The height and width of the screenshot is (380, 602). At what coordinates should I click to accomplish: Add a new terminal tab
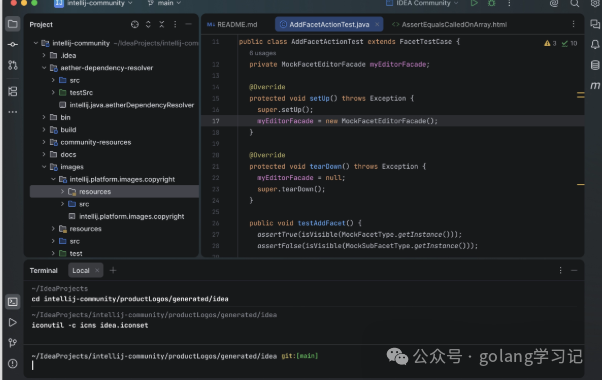pos(113,271)
